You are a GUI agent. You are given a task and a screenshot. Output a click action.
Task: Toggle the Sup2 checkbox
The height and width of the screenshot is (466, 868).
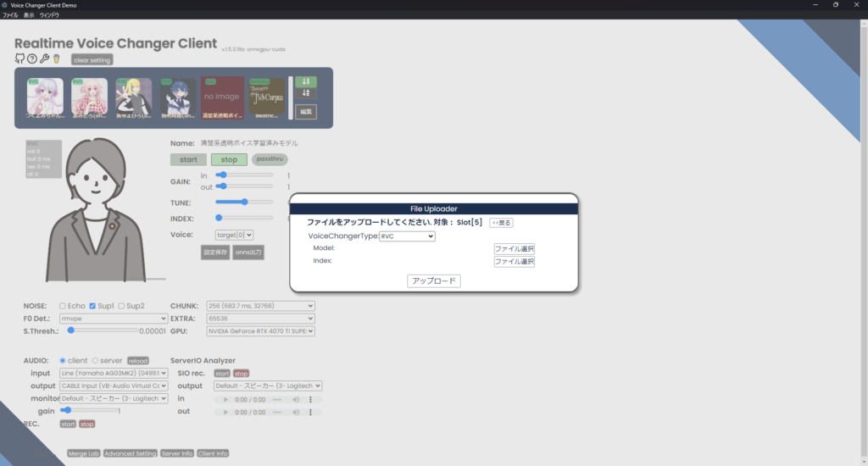coord(122,306)
